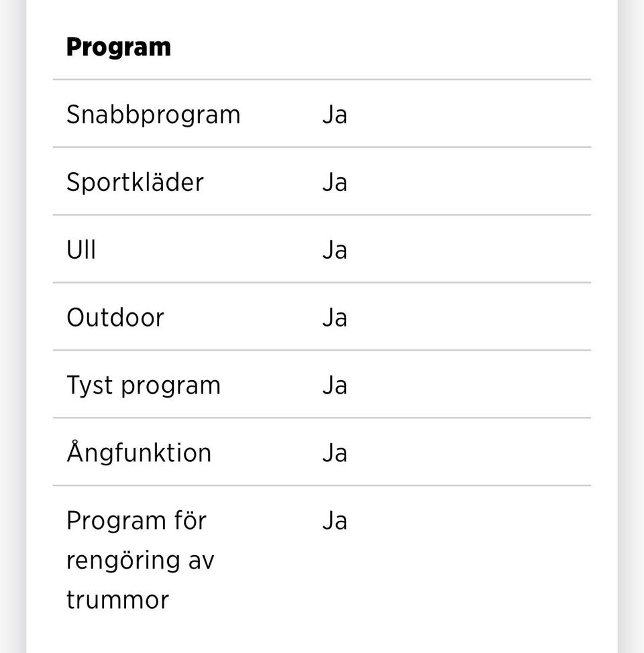Click the Ull row label
644x653 pixels.
[81, 250]
